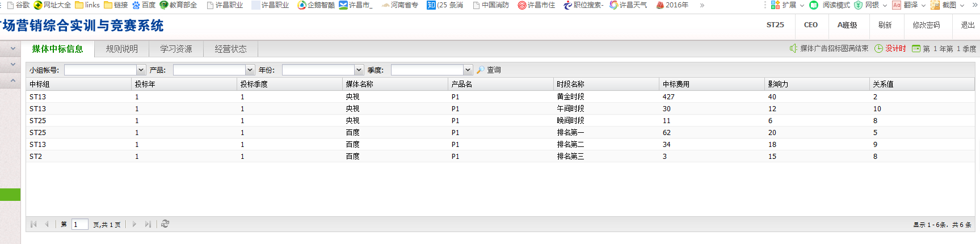
Task: Open the 许昌天气 bookmark
Action: 628,5
